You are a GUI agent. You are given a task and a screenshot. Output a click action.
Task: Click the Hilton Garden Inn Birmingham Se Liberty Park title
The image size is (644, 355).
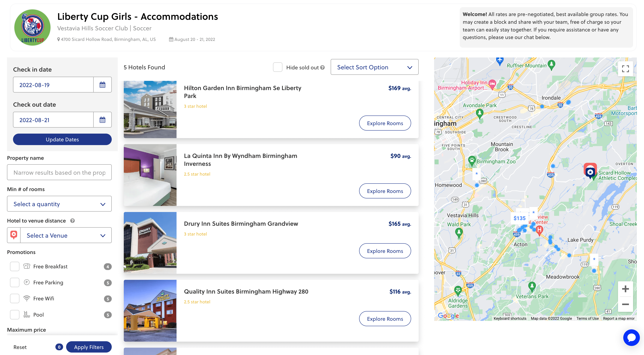point(242,92)
